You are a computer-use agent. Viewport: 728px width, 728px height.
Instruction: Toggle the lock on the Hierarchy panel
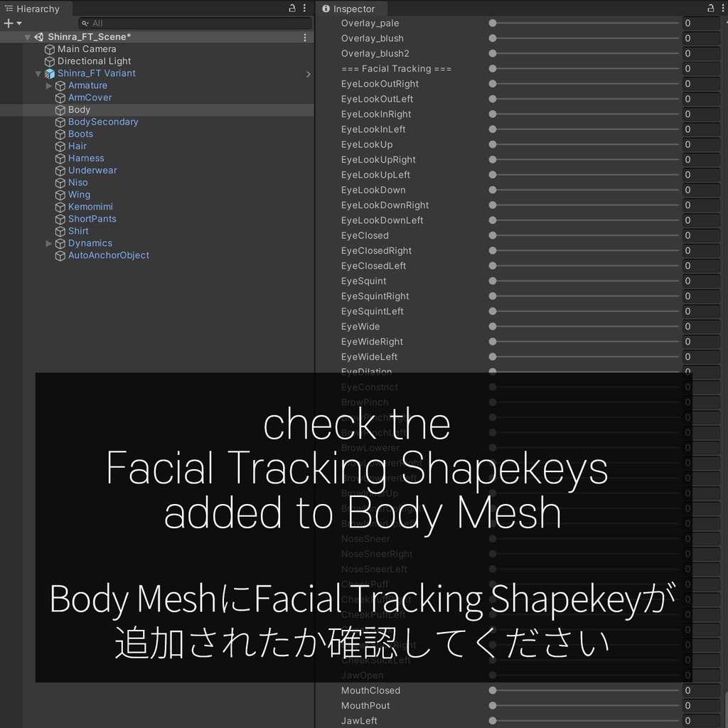pos(291,8)
